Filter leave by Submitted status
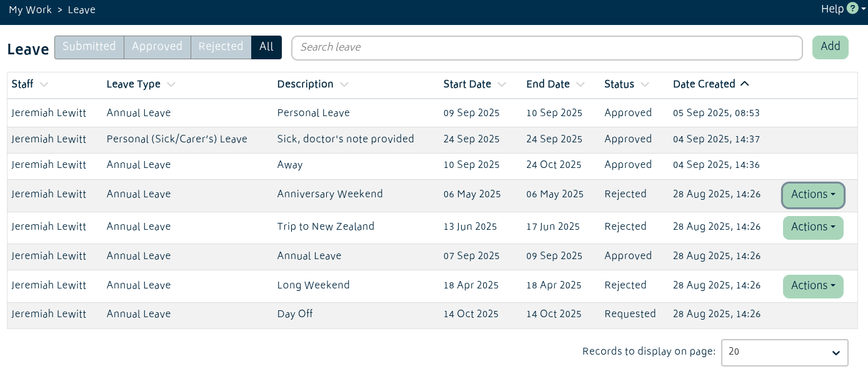The width and height of the screenshot is (868, 369). tap(89, 47)
